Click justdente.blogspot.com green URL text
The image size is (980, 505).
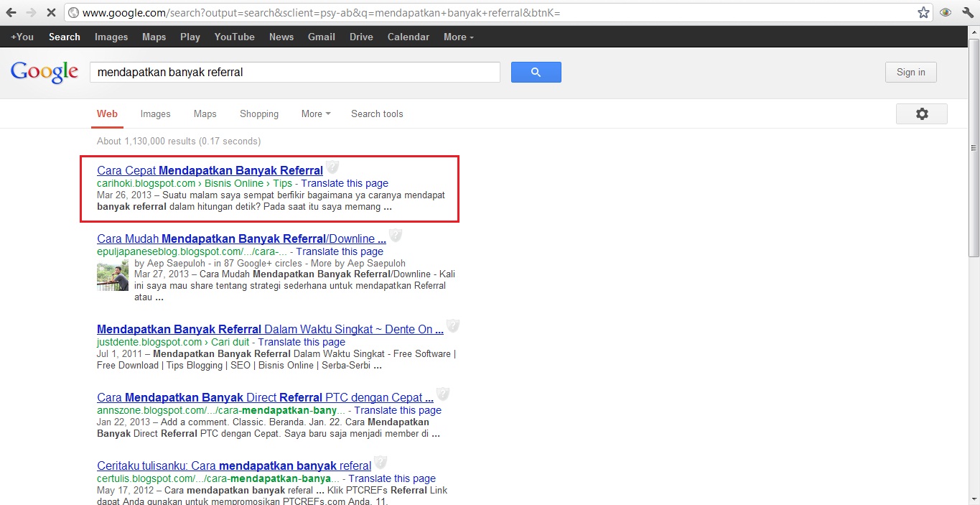click(x=149, y=342)
